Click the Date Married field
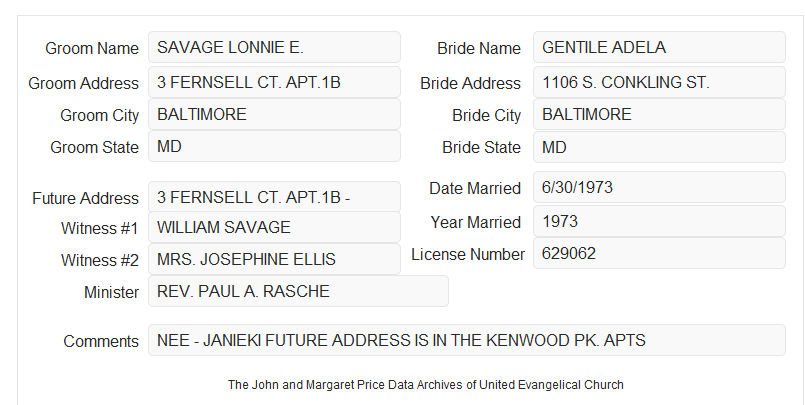 pyautogui.click(x=659, y=187)
